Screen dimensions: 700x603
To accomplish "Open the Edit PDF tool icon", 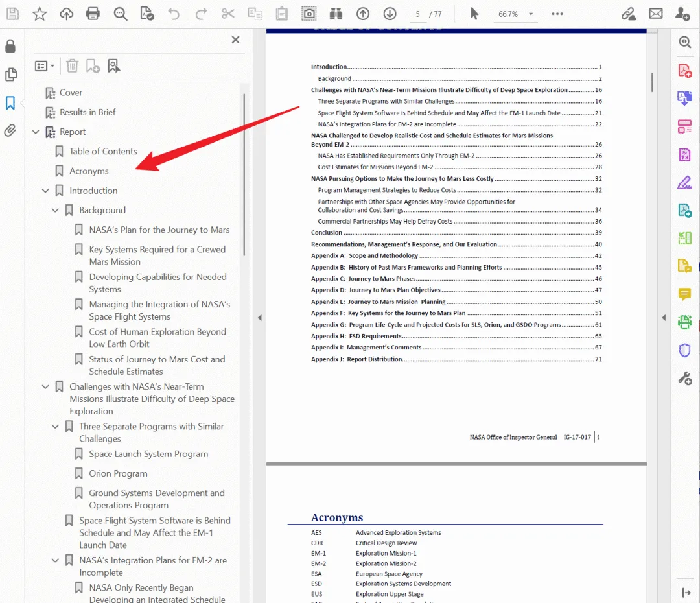I will coord(685,126).
